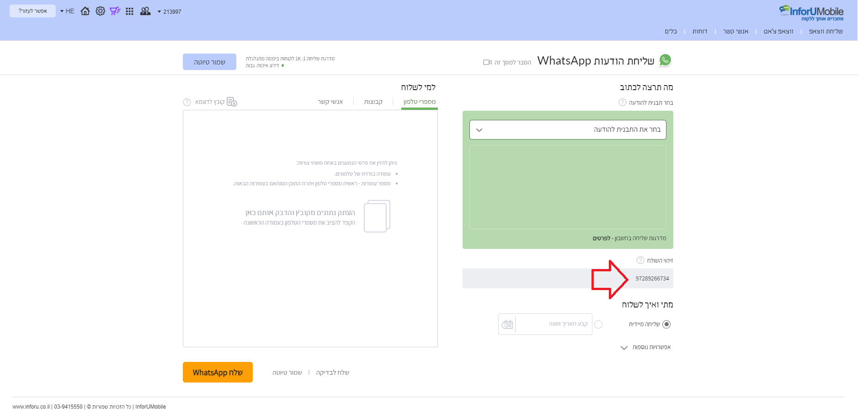Click the message template preview area
This screenshot has height=415, width=868.
[568, 187]
